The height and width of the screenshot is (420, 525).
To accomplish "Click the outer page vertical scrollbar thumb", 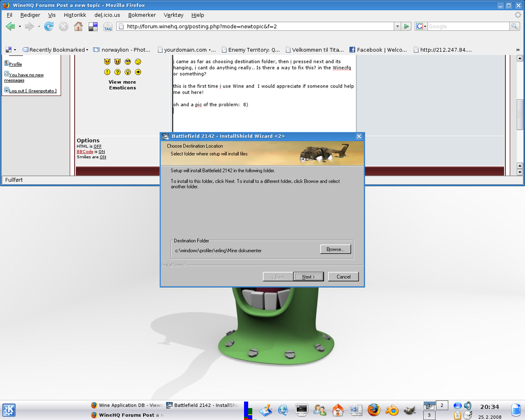I will (x=520, y=114).
